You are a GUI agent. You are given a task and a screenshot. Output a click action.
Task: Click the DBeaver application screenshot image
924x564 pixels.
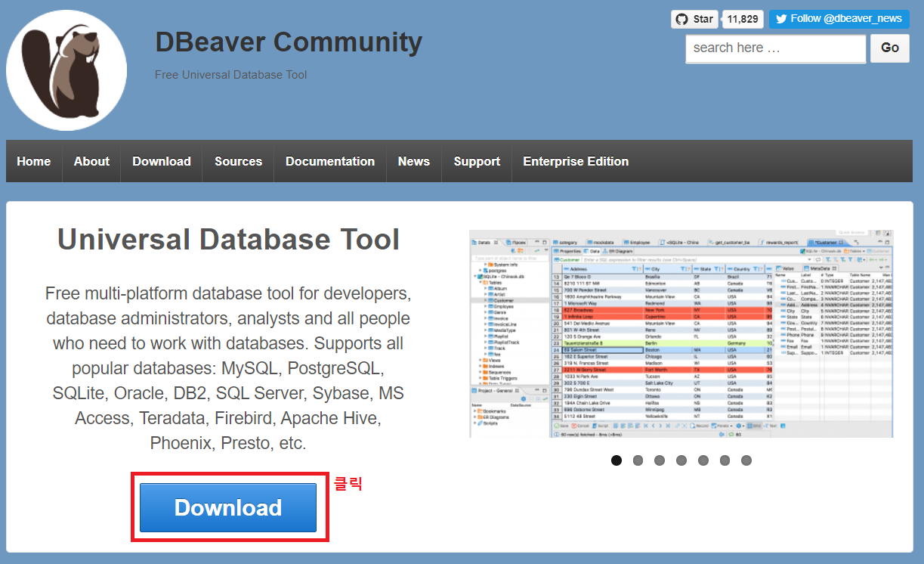tap(681, 333)
